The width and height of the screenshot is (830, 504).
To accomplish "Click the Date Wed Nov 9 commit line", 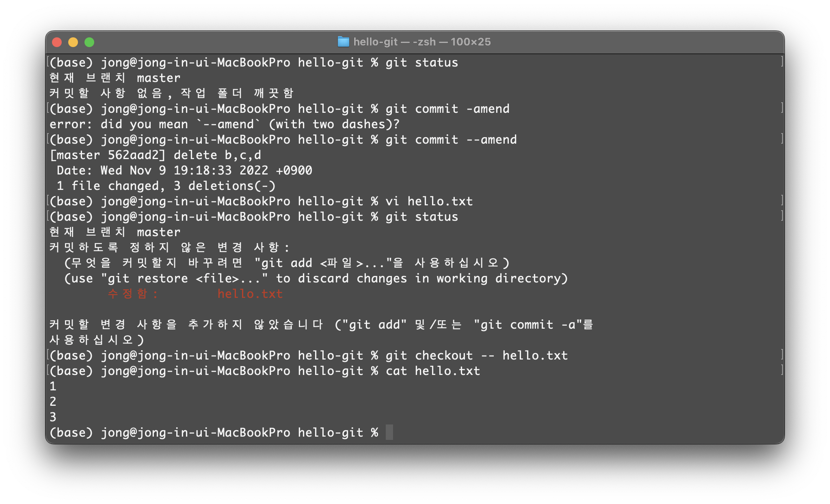I will 184,170.
